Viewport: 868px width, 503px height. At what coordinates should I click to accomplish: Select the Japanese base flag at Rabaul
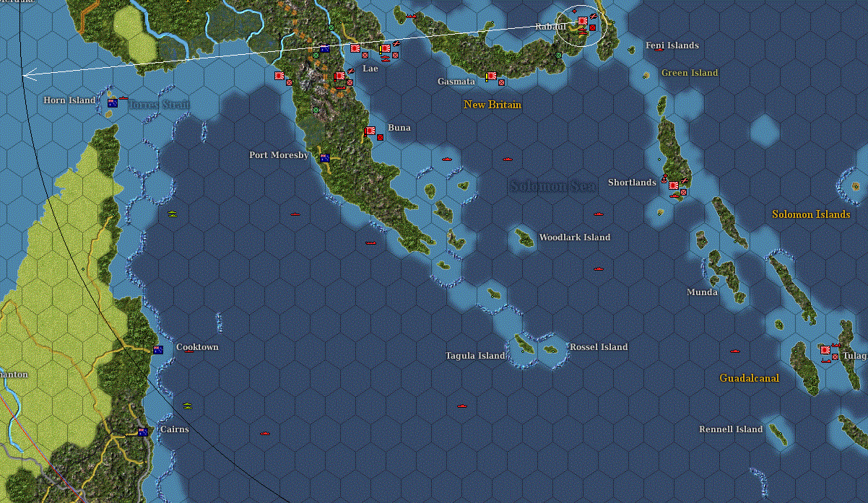coord(582,21)
